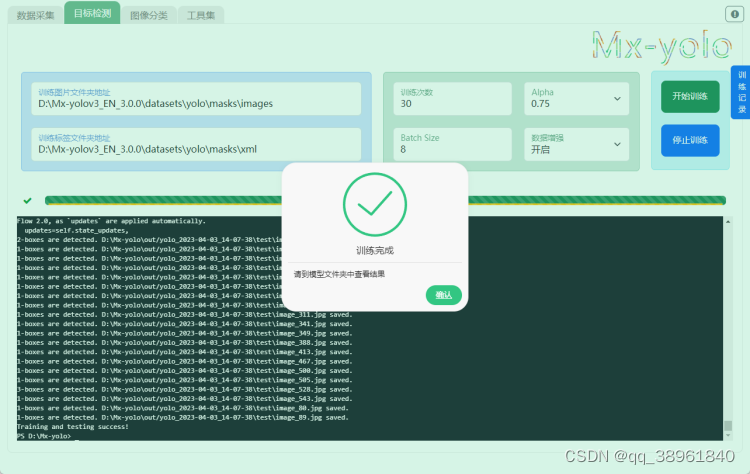Click the 'PS D:\Mx-yolo>' prompt line
The width and height of the screenshot is (750, 474).
coord(44,436)
